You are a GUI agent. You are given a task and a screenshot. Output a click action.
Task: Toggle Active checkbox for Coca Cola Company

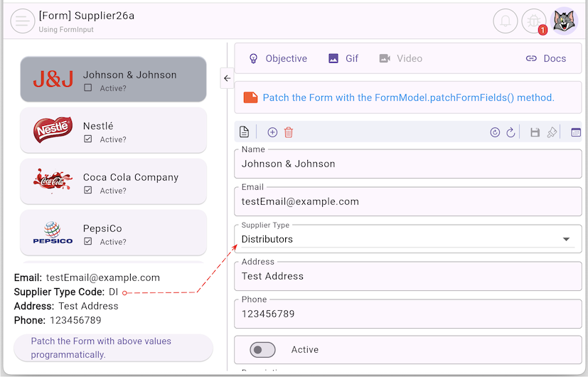pos(88,191)
